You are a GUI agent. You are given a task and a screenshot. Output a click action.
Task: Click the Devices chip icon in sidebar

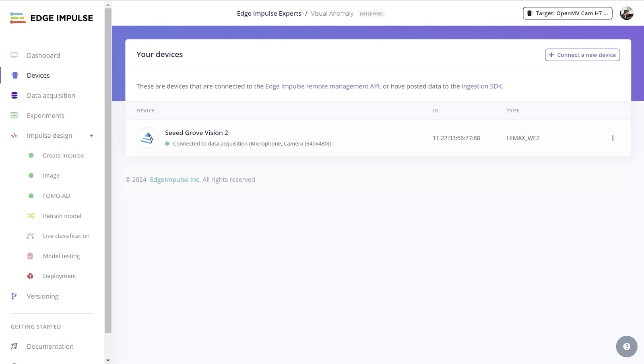pos(14,75)
